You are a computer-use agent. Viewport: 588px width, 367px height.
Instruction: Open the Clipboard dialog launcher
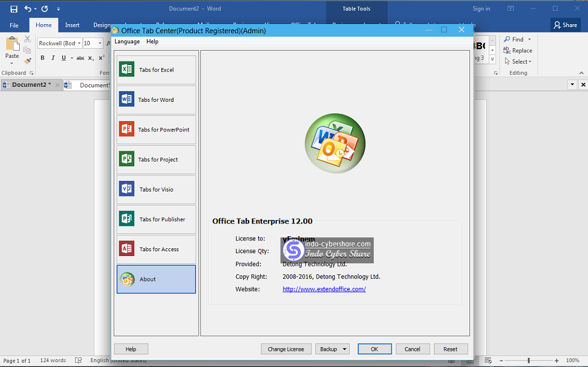(31, 73)
